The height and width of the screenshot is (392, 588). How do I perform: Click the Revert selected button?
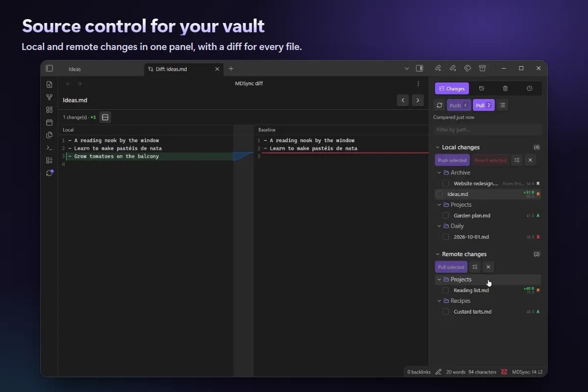tap(490, 160)
